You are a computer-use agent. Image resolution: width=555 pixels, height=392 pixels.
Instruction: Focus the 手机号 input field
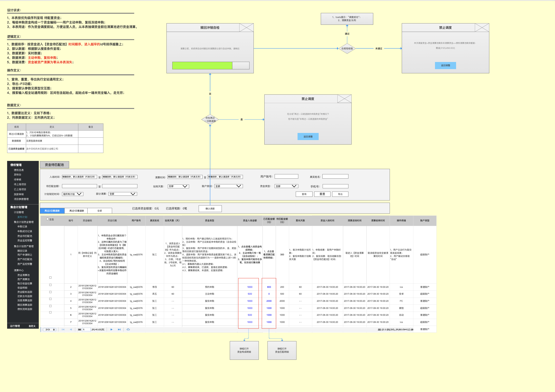[335, 186]
